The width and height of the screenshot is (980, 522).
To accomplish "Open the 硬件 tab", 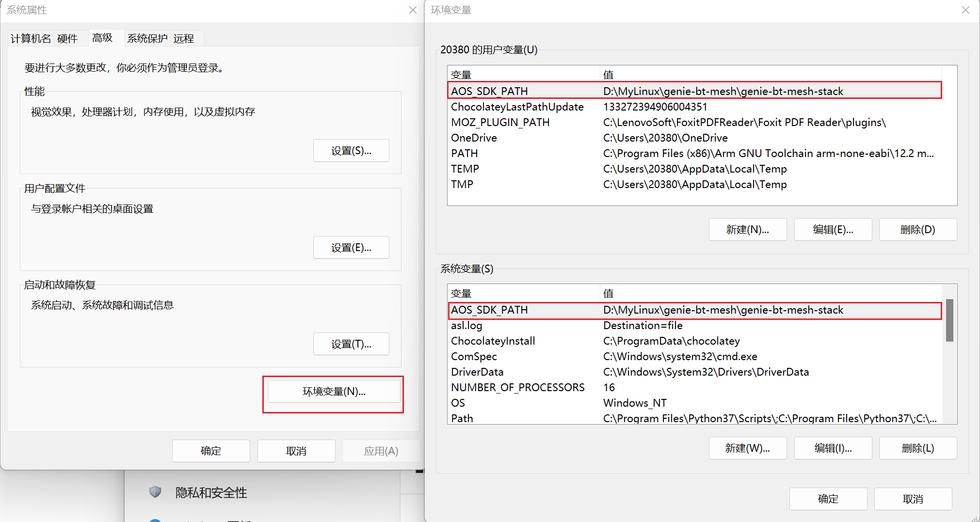I will (67, 38).
